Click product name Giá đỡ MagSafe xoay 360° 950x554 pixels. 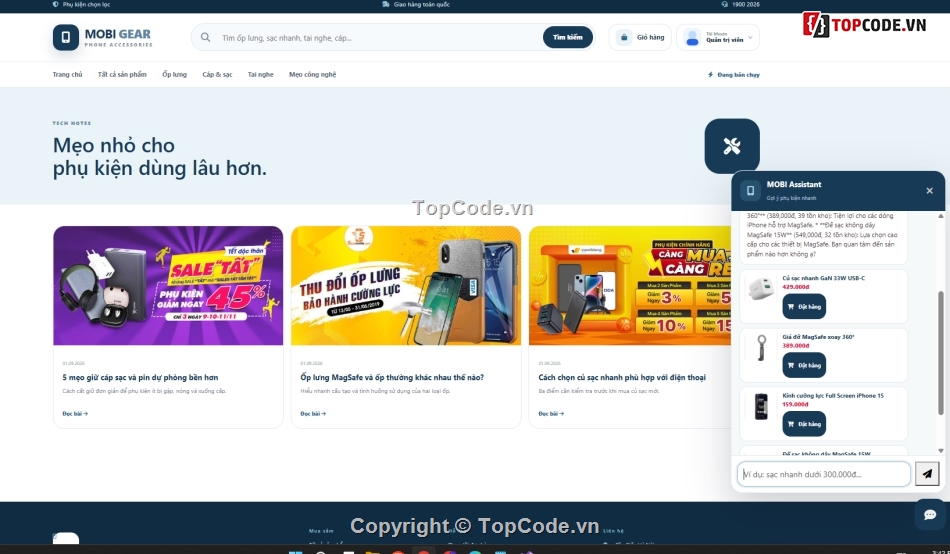(x=818, y=337)
